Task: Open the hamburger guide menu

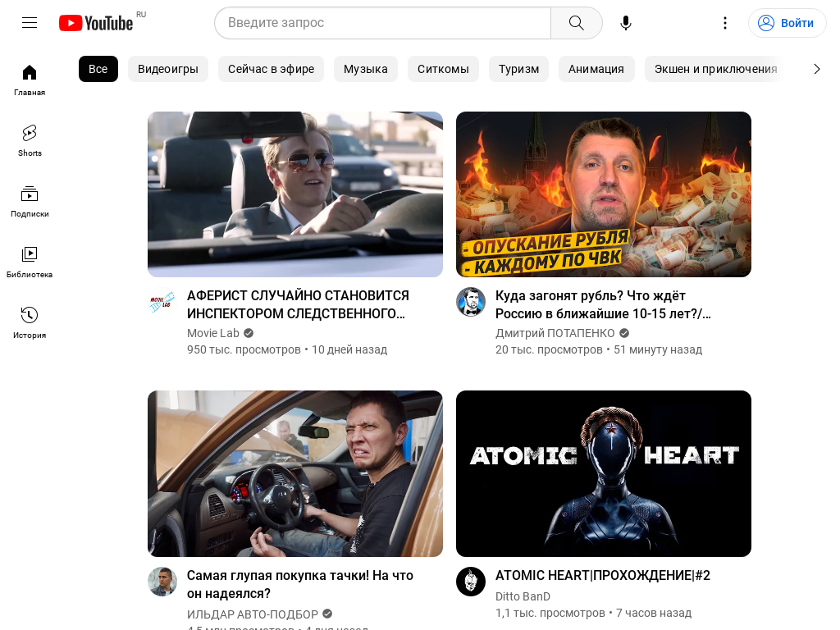Action: [30, 22]
